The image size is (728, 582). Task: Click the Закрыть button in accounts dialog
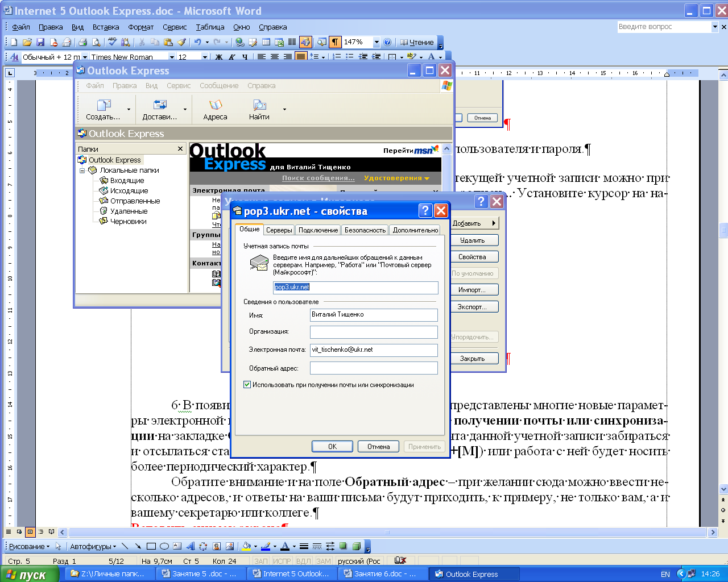point(473,359)
